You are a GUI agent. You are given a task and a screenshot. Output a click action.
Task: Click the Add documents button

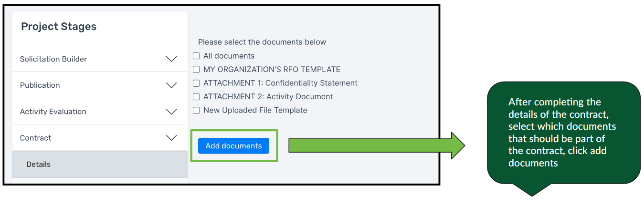(233, 146)
